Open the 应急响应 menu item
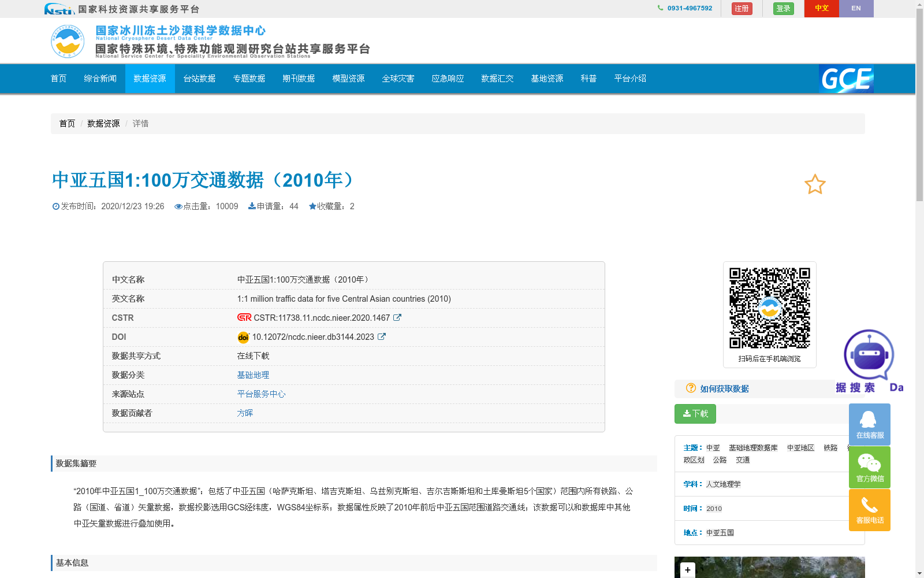This screenshot has height=578, width=924. [x=448, y=79]
